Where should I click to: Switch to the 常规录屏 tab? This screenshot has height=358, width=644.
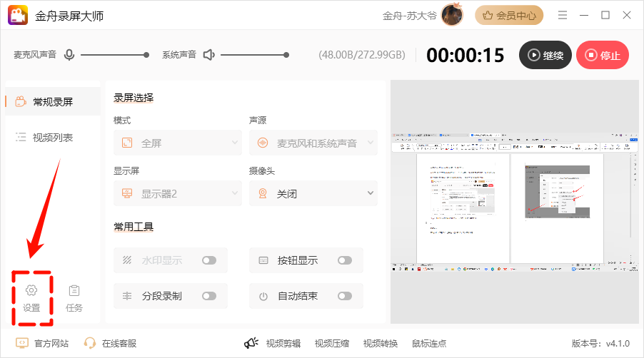click(x=53, y=101)
